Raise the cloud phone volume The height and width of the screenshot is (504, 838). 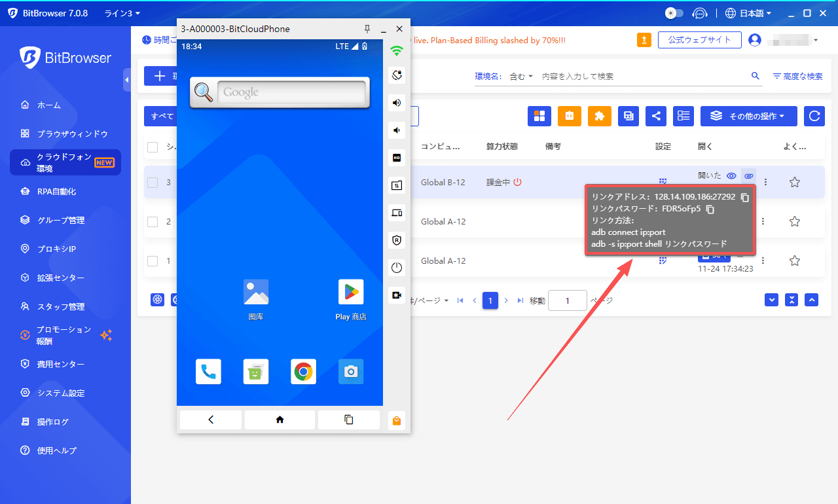point(397,103)
